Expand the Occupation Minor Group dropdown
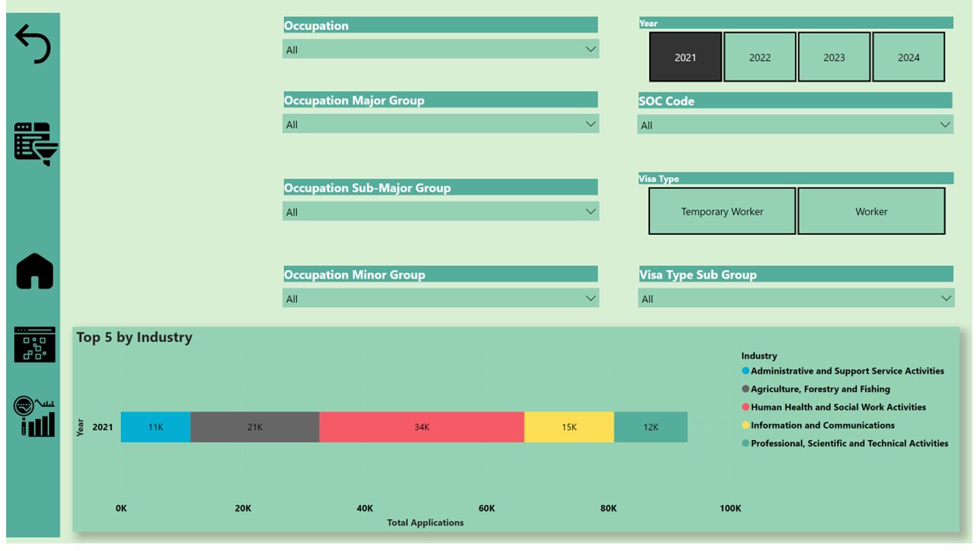Screen dimensions: 980x551 591,298
